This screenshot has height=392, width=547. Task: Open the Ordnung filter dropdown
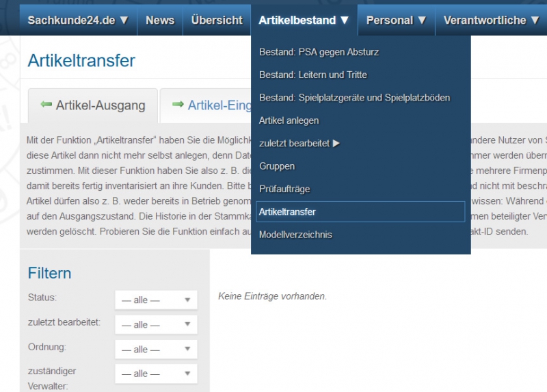click(x=155, y=350)
